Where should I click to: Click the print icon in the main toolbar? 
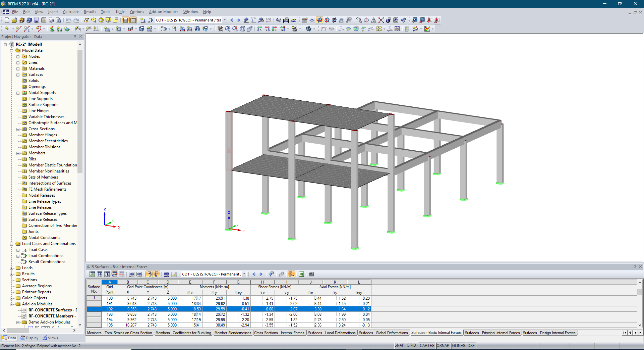click(x=51, y=20)
